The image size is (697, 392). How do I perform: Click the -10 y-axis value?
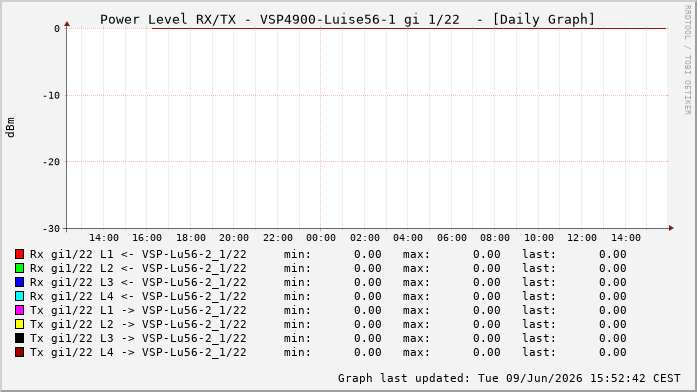[x=51, y=96]
